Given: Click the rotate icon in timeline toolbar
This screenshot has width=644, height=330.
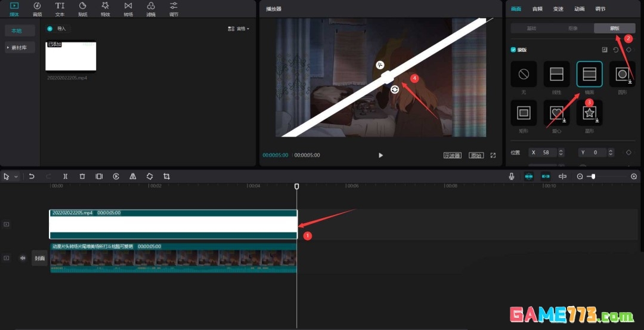Looking at the screenshot, I should tap(150, 176).
